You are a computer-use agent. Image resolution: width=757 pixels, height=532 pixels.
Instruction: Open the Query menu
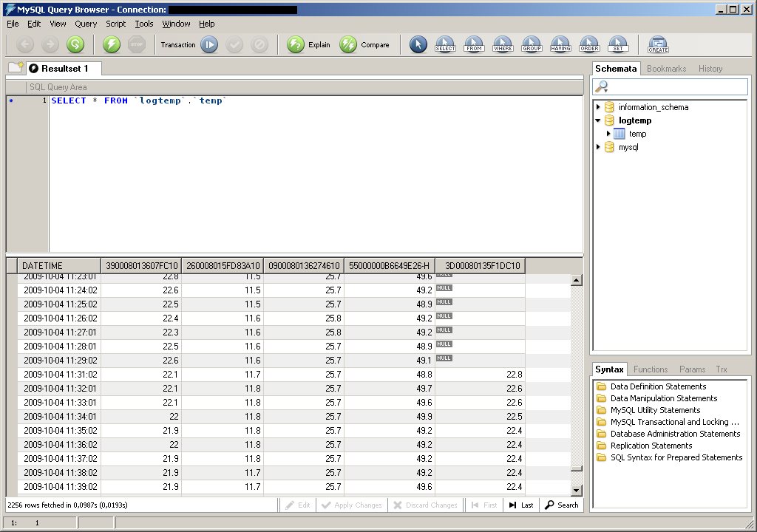pyautogui.click(x=86, y=24)
